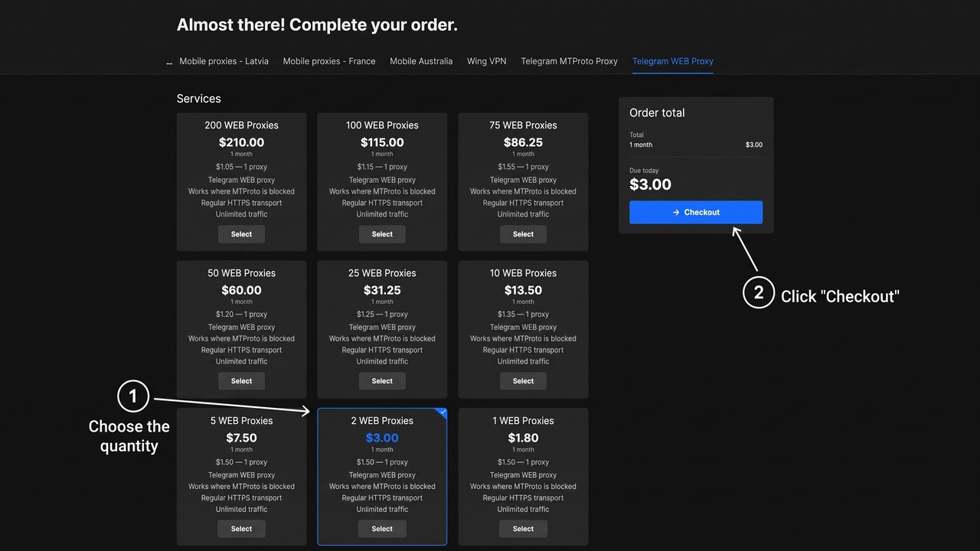Screen dimensions: 980x551
Task: Click the "$1.25 — 1 proxy" rate
Action: point(382,315)
